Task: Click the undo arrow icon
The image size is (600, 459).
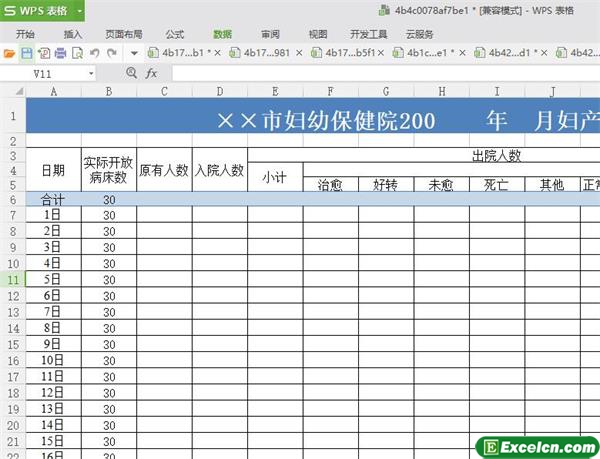Action: coord(95,53)
